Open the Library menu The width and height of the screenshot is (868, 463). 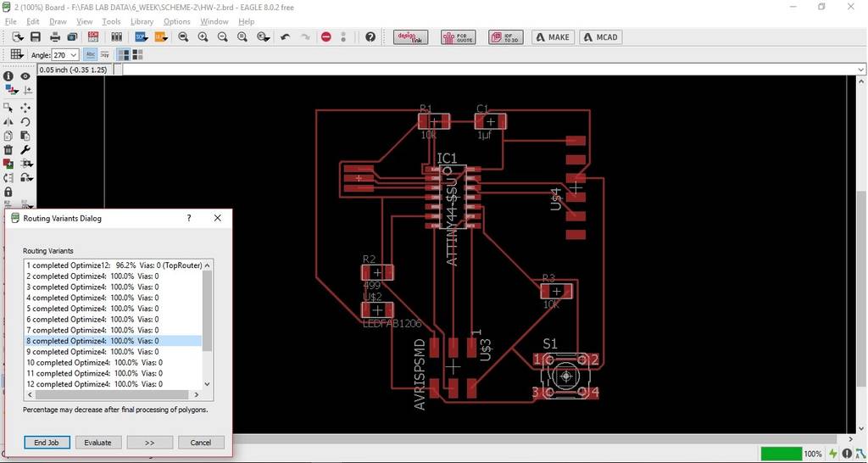click(x=142, y=21)
